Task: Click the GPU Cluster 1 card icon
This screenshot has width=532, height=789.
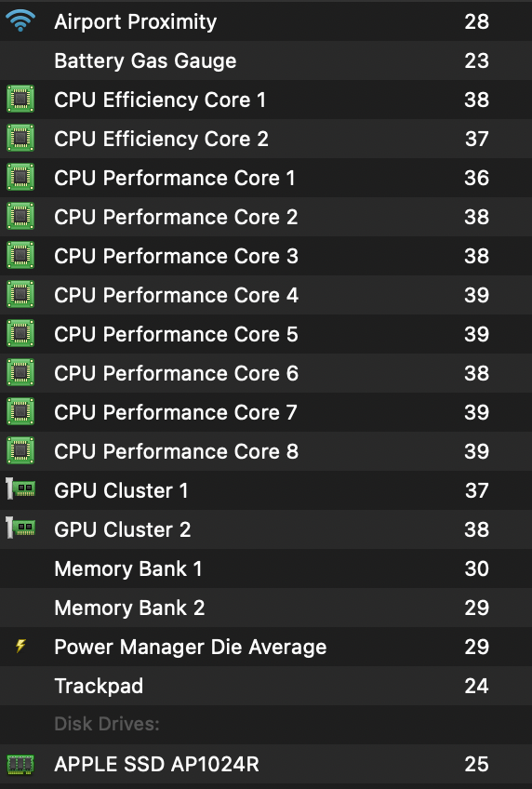Action: pyautogui.click(x=20, y=489)
